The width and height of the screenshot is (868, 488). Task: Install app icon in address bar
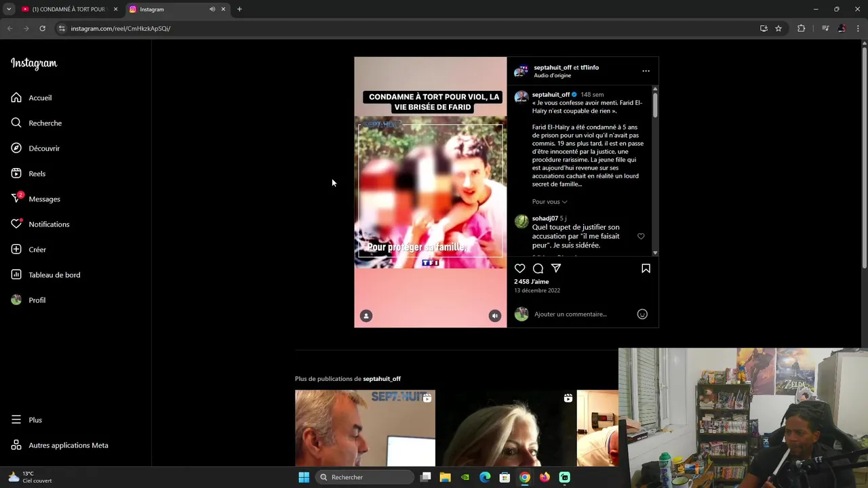tap(764, 28)
